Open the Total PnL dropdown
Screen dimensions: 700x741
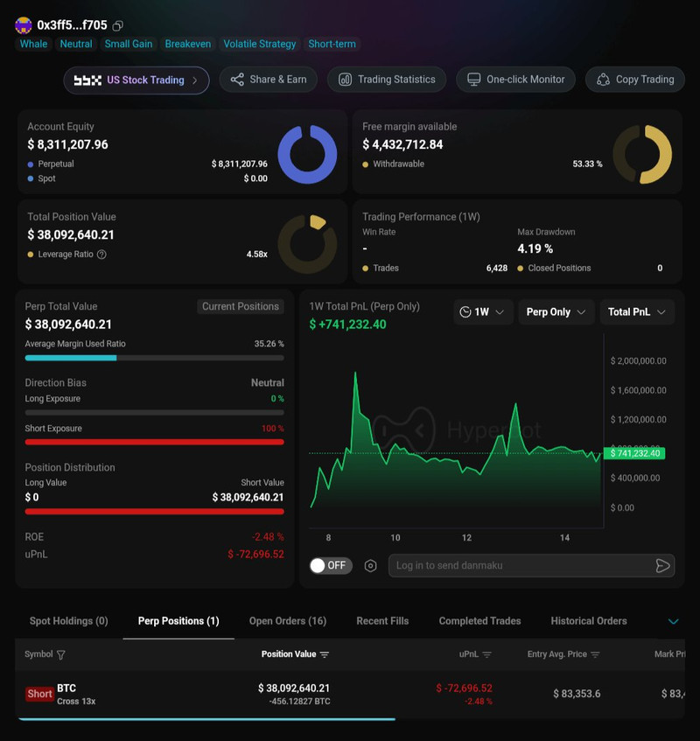pos(637,312)
